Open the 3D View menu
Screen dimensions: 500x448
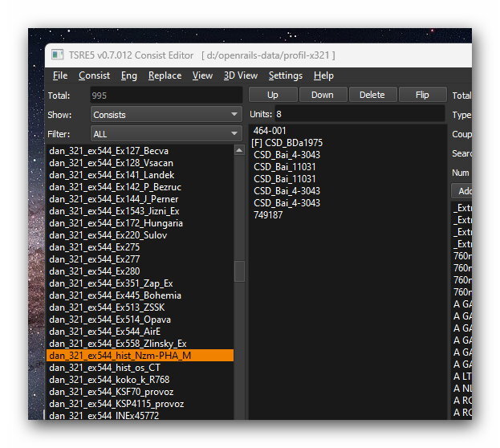(240, 75)
